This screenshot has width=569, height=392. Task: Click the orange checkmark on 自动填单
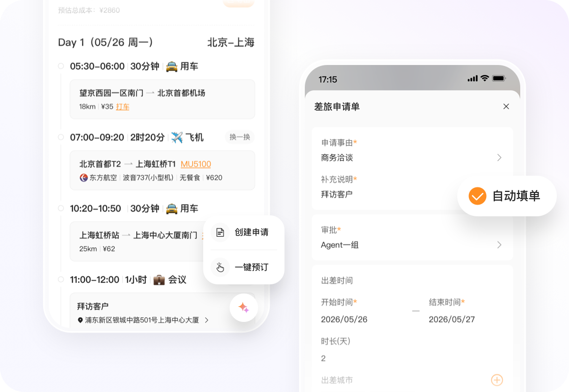point(477,196)
